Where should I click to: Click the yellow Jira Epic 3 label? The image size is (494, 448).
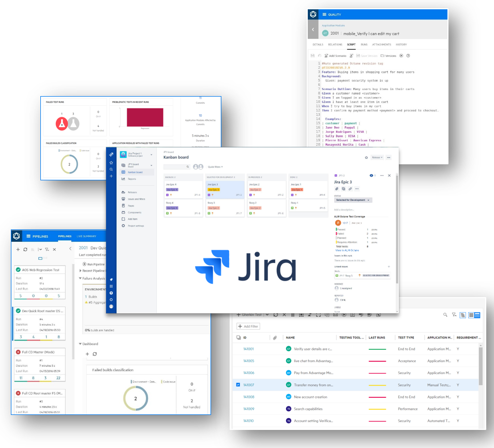coord(213,190)
